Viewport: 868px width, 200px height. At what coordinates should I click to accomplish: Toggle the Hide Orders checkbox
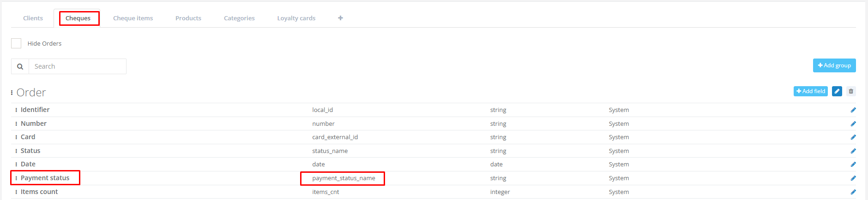(16, 43)
